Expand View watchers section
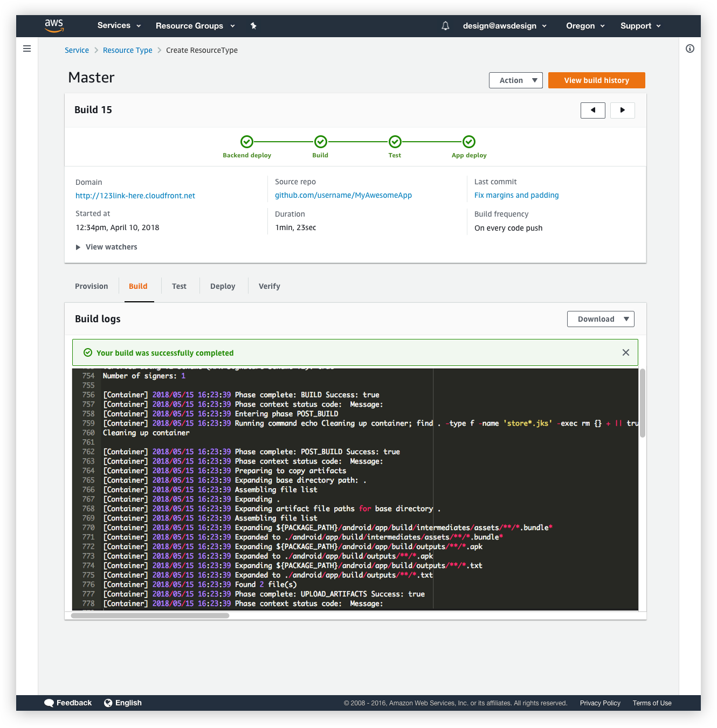The image size is (717, 728). [107, 247]
